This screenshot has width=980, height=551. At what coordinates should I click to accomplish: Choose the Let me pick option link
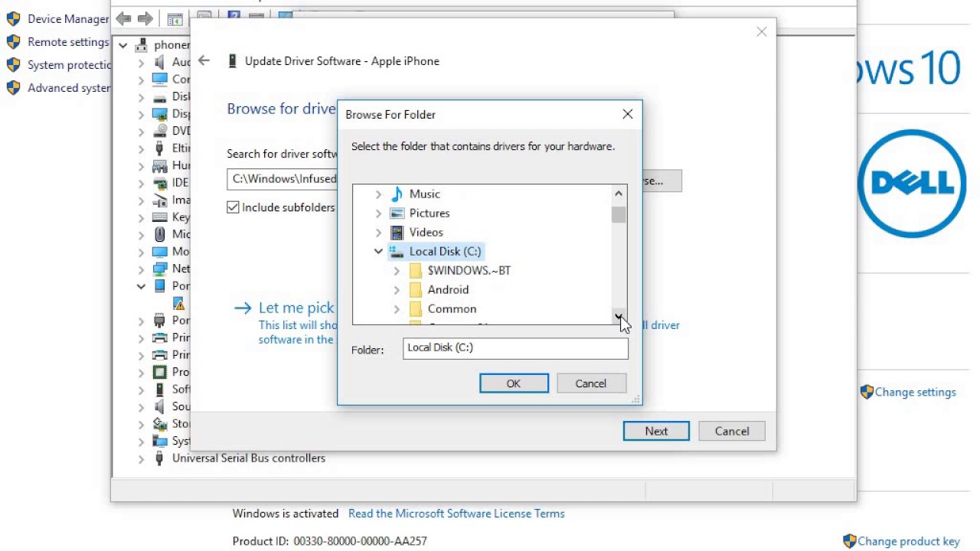point(296,308)
